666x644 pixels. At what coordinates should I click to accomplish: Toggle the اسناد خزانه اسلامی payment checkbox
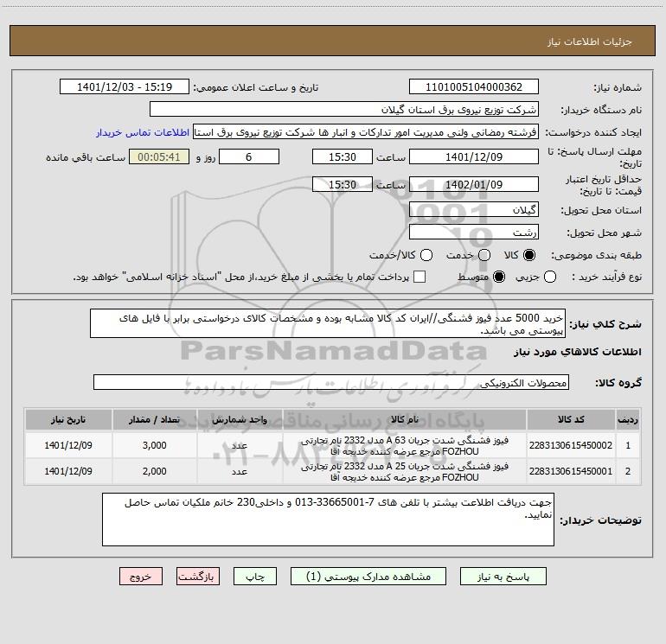tap(419, 277)
